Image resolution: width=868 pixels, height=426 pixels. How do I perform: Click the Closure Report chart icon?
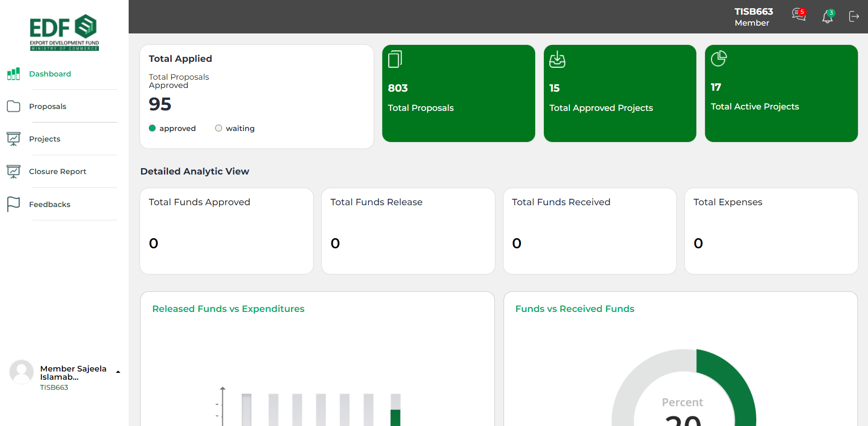pos(13,171)
